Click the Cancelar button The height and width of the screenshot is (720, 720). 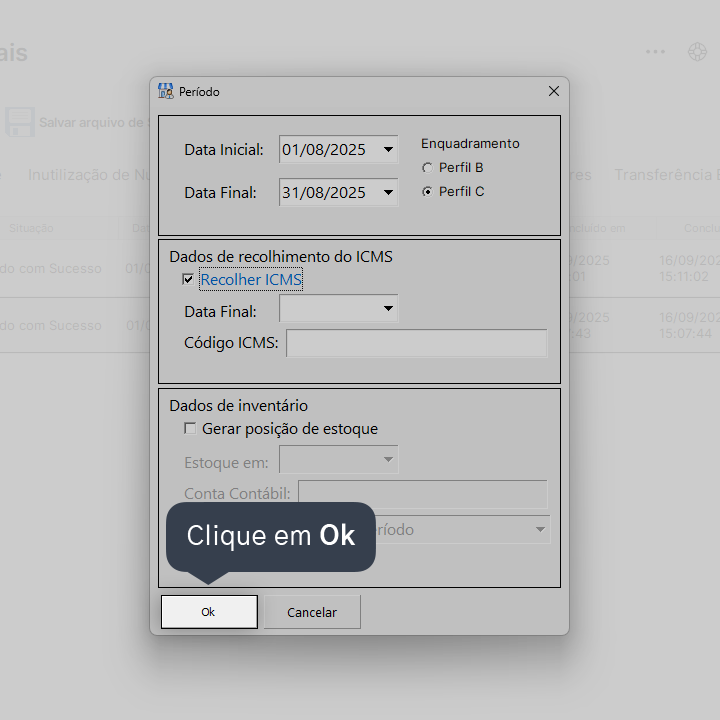click(312, 612)
